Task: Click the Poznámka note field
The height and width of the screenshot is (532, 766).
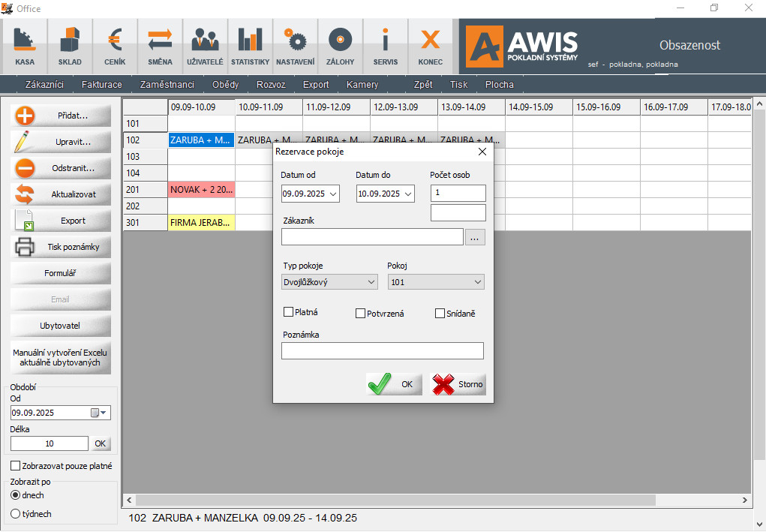Action: tap(383, 350)
